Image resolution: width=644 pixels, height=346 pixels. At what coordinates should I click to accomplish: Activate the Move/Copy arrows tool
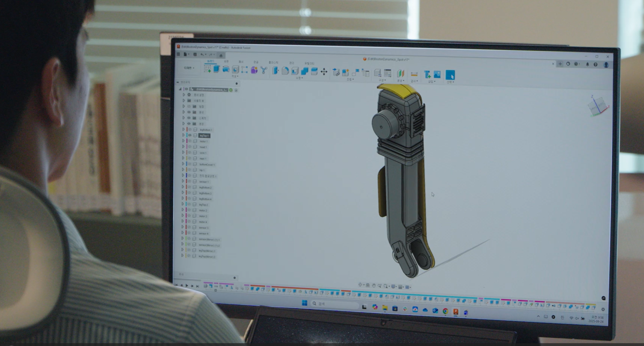(x=324, y=71)
